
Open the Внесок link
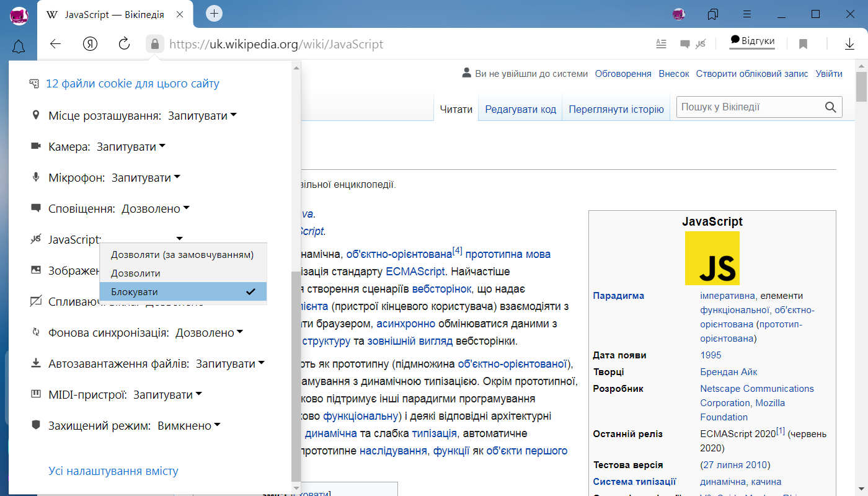click(674, 73)
